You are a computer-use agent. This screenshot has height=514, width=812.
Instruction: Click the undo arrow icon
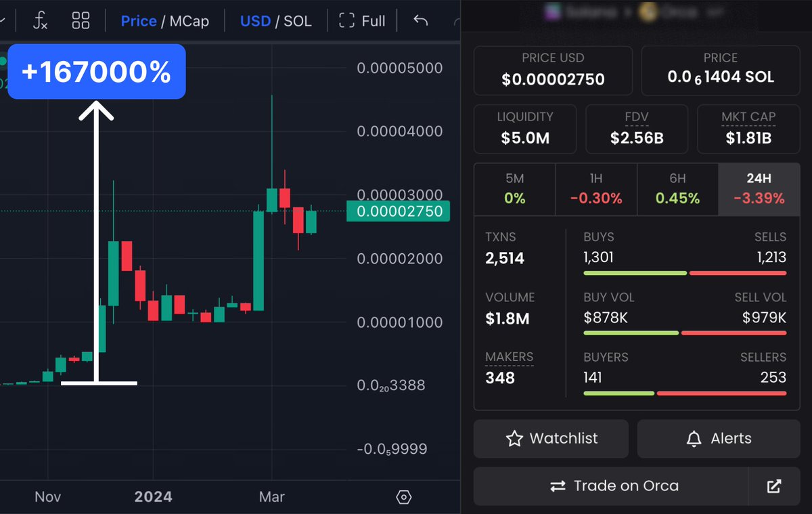tap(420, 21)
